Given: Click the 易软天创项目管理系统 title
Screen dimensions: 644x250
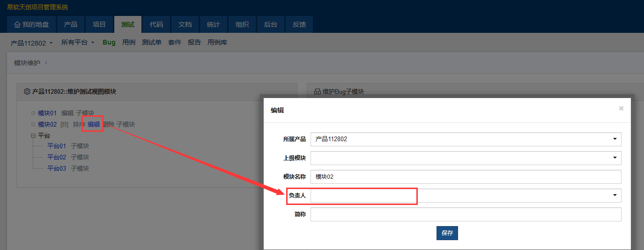Looking at the screenshot, I should click(x=37, y=7).
